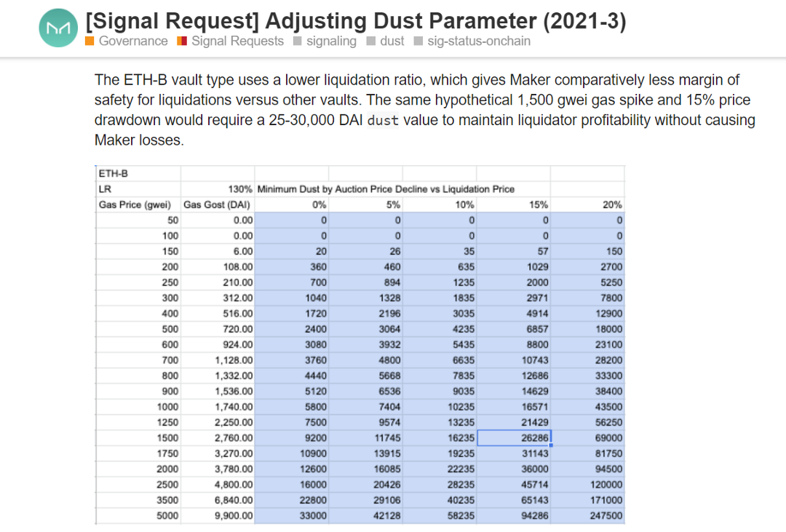Click the gas cost 4,800.00 cell

click(x=218, y=485)
